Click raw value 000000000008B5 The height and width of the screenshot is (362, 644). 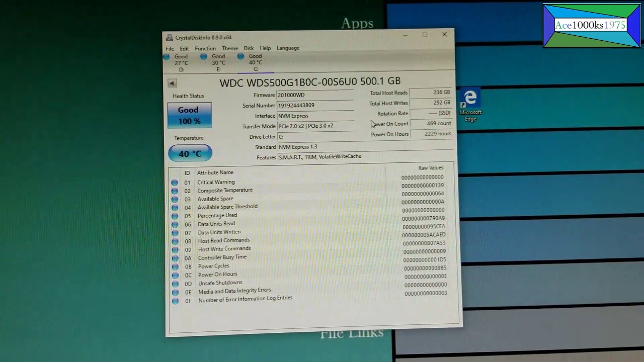tap(425, 268)
